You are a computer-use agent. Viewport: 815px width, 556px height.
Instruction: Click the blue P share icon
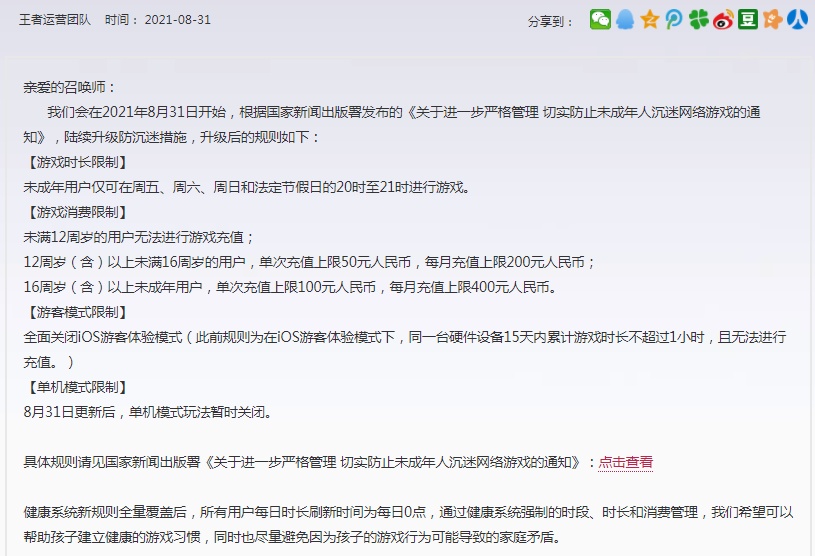(x=674, y=20)
